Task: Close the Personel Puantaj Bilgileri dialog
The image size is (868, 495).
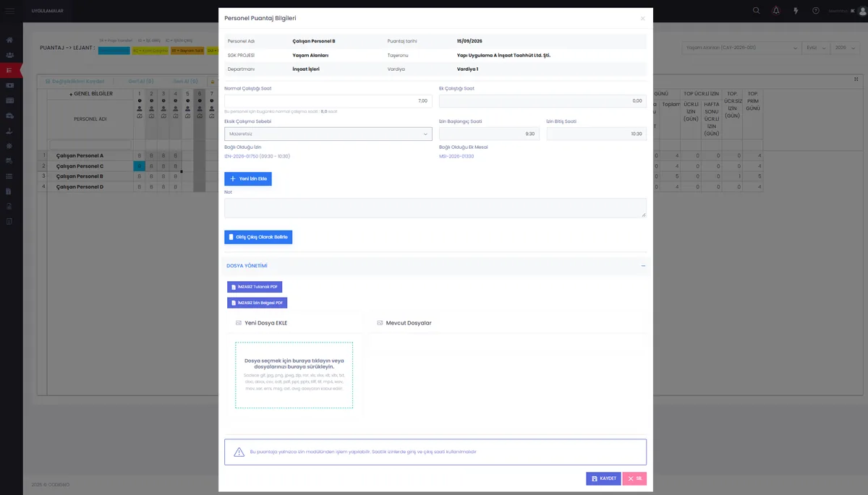Action: tap(642, 18)
